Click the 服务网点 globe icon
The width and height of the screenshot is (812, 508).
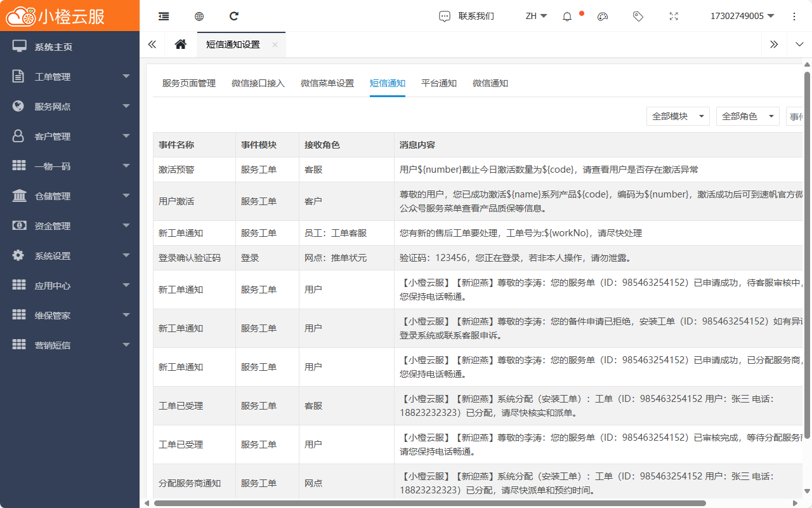18,106
